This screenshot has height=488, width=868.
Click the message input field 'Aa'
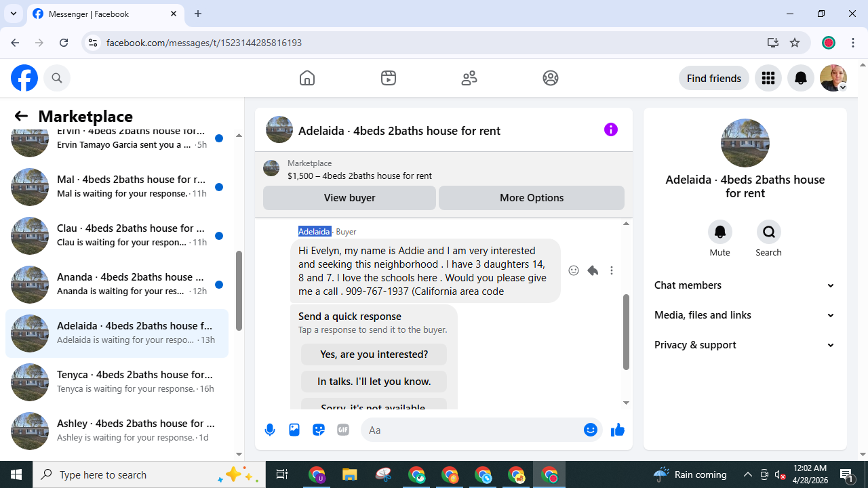coord(471,430)
